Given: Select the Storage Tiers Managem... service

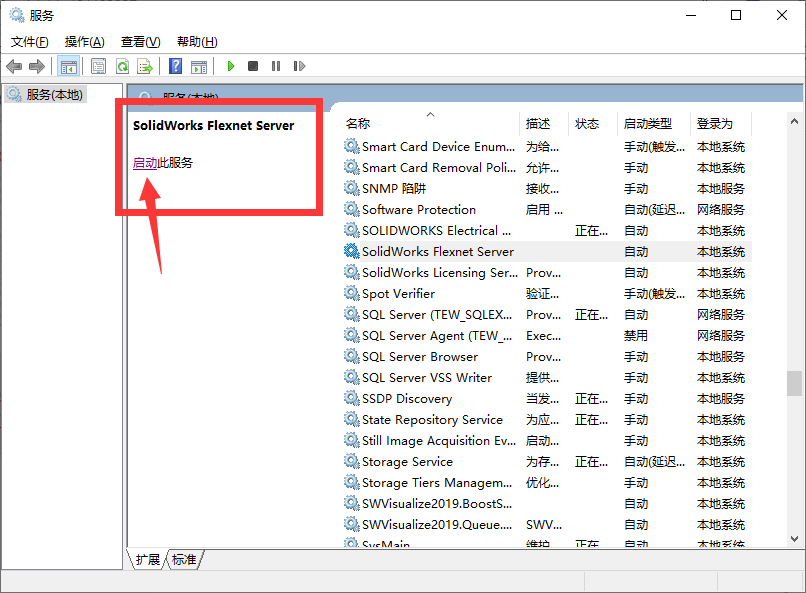Looking at the screenshot, I should coord(547,483).
